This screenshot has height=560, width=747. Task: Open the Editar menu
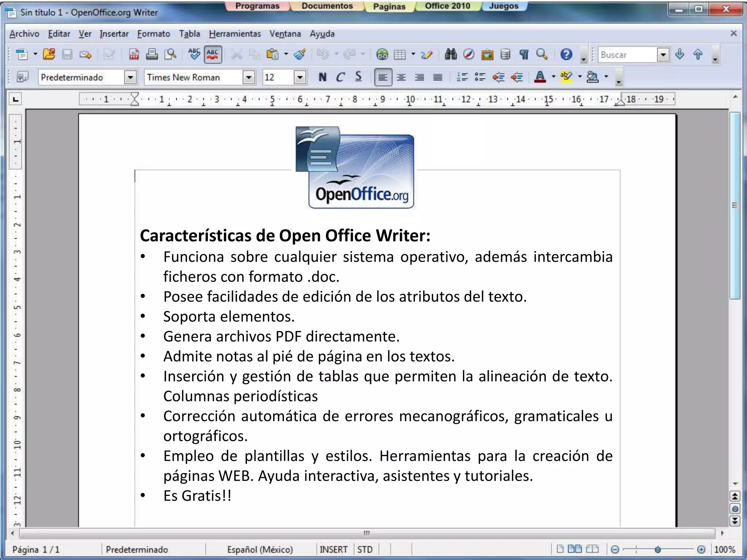click(x=59, y=34)
